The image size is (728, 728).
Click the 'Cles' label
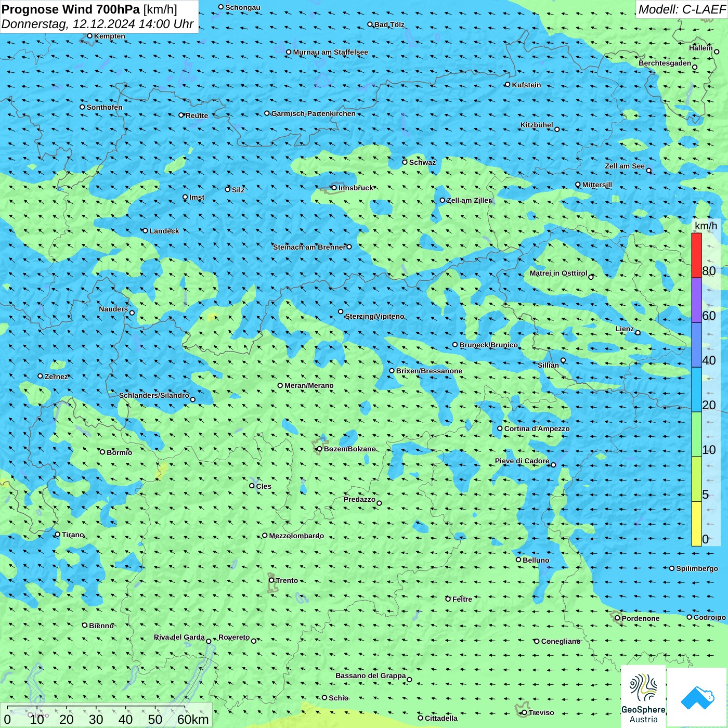pyautogui.click(x=264, y=486)
